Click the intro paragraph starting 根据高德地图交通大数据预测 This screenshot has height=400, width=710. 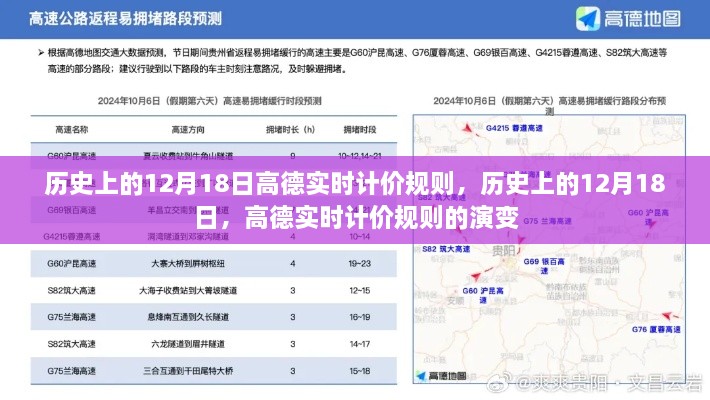tap(357, 61)
